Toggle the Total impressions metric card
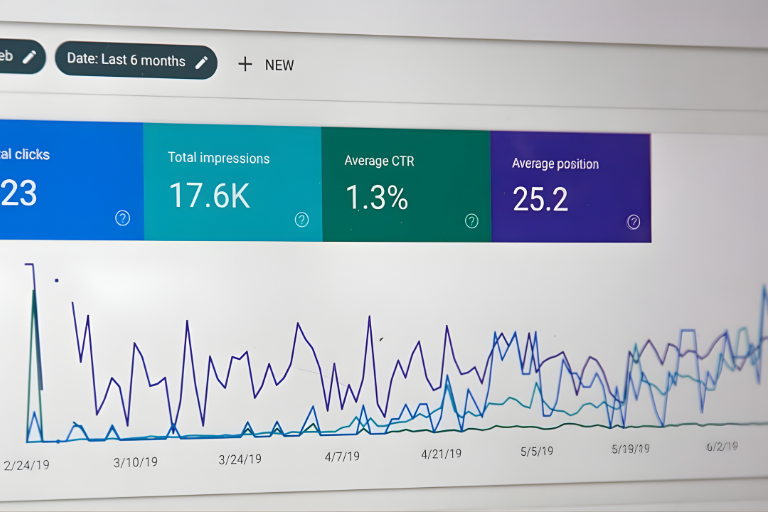The image size is (768, 512). (232, 182)
